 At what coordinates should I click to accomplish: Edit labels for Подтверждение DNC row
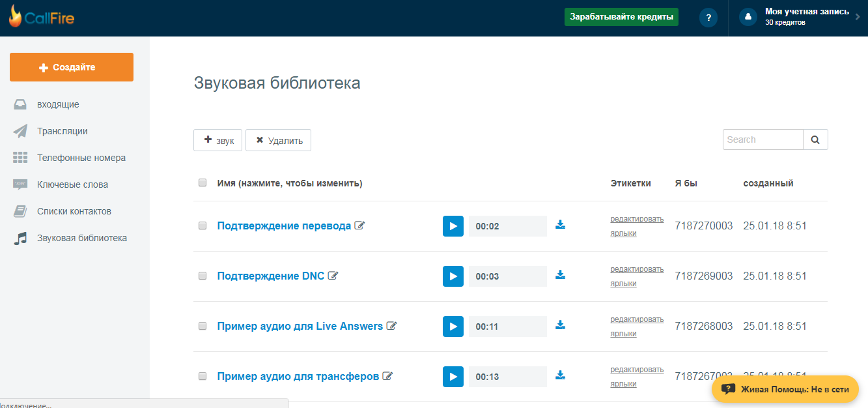(x=637, y=276)
